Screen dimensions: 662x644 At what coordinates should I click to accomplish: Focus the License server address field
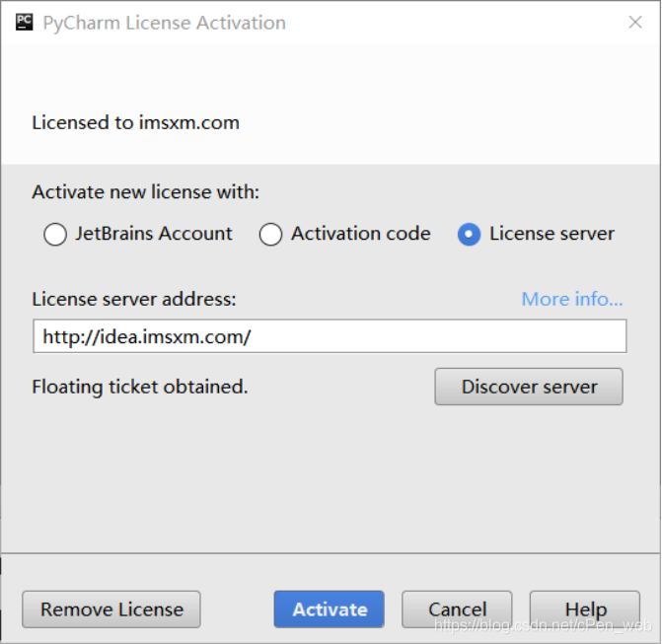[330, 336]
